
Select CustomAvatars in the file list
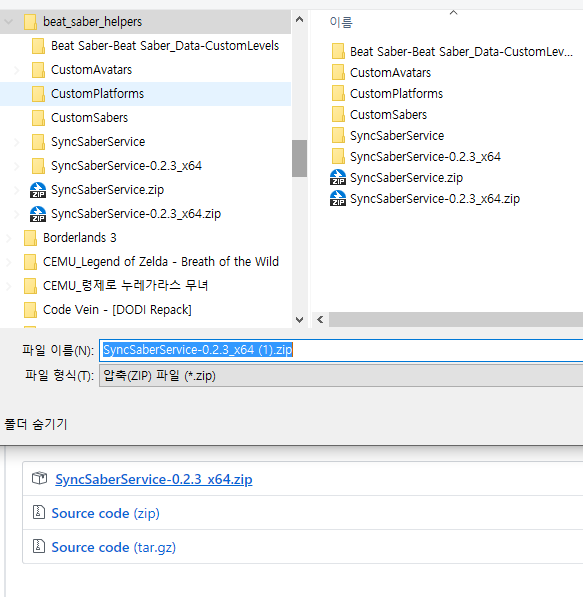point(390,73)
